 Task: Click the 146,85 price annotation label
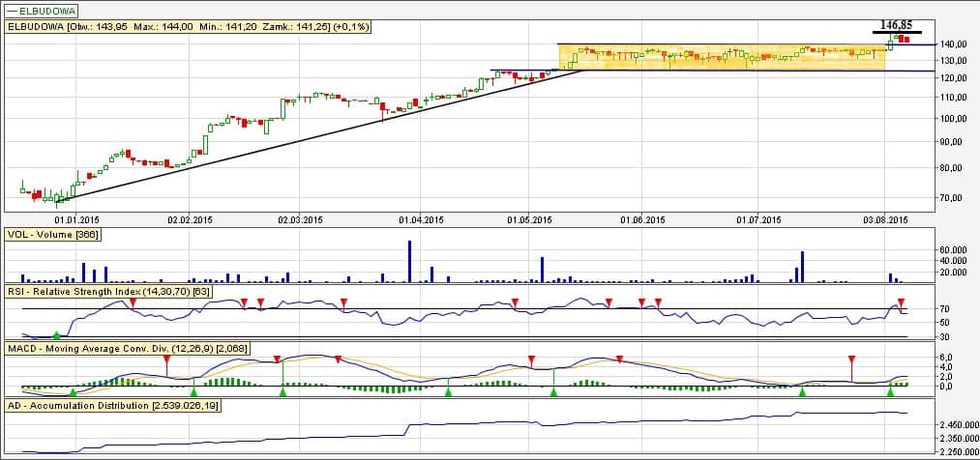[x=897, y=24]
